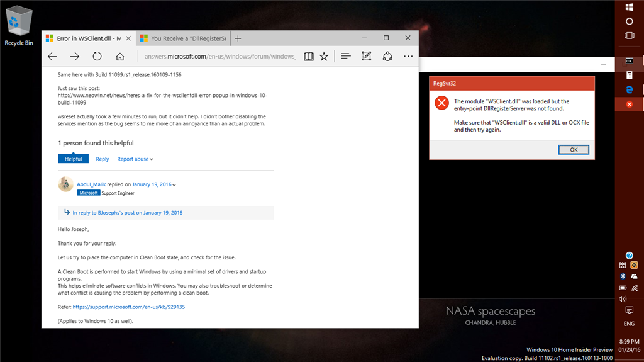
Task: Switch to Edge taskbar icon
Action: click(x=629, y=89)
